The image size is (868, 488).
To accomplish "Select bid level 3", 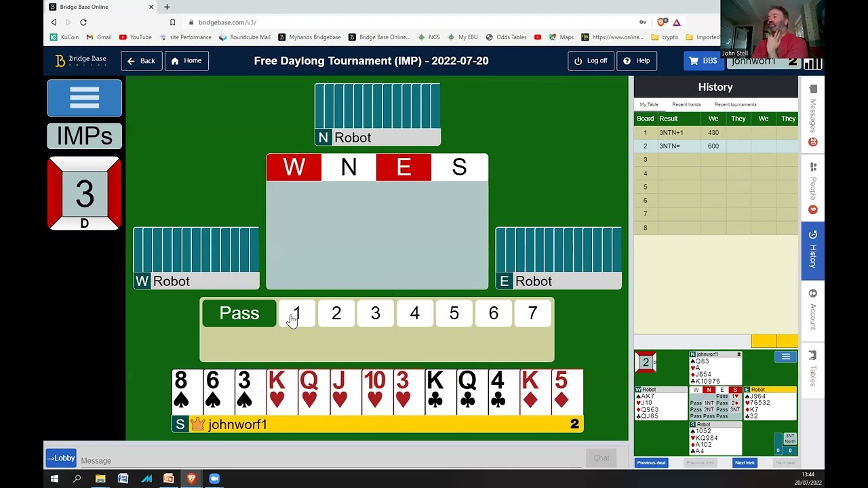I will click(x=376, y=313).
